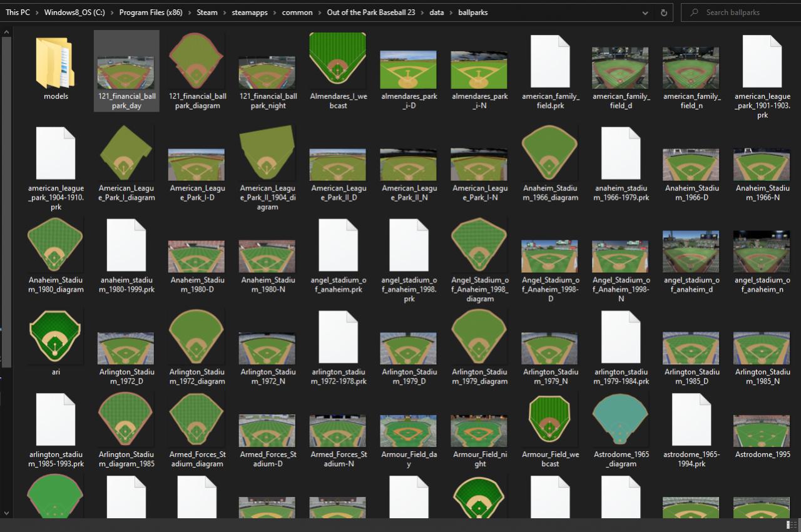Navigate to This PC breadcrumb
The height and width of the screenshot is (532, 801).
[x=18, y=13]
